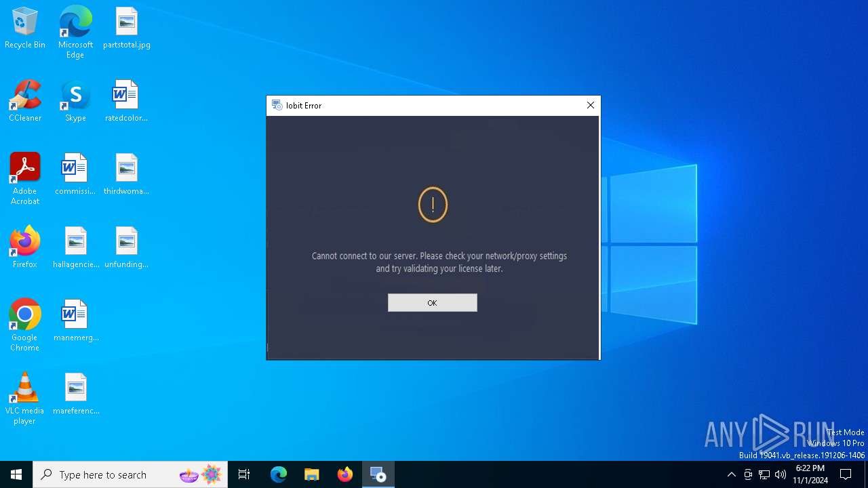Click the active Iobit installer taskbar icon
This screenshot has width=868, height=488.
coord(378,474)
